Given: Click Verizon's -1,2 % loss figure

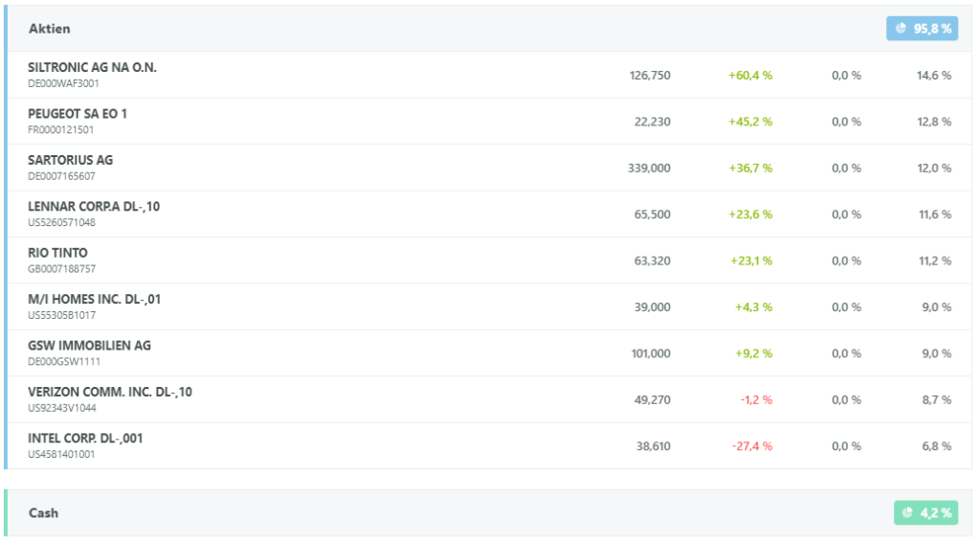Looking at the screenshot, I should click(x=756, y=400).
